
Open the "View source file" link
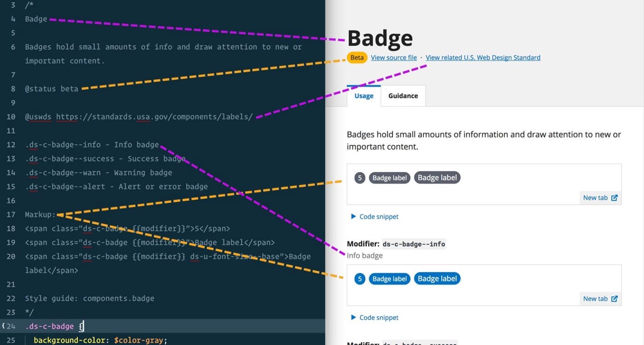(x=394, y=57)
